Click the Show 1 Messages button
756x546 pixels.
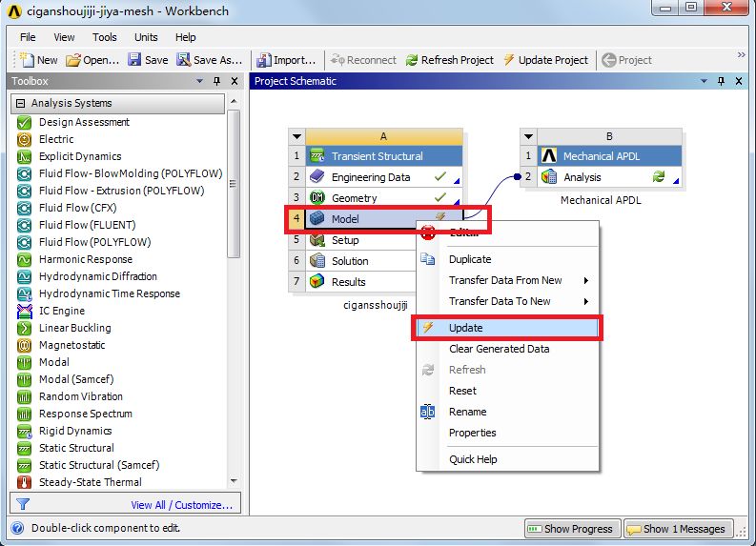678,529
